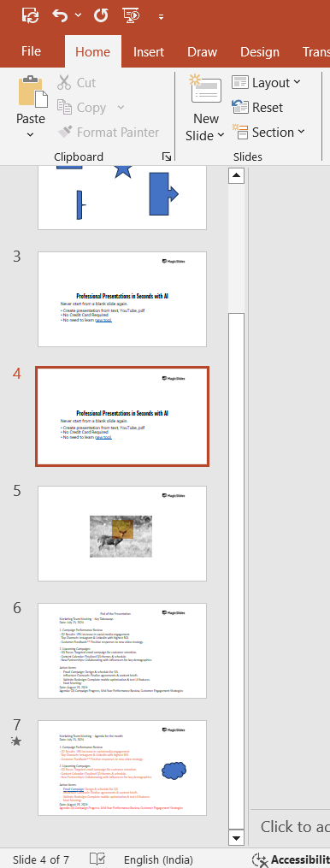Select slide 4 thumbnail

121,416
